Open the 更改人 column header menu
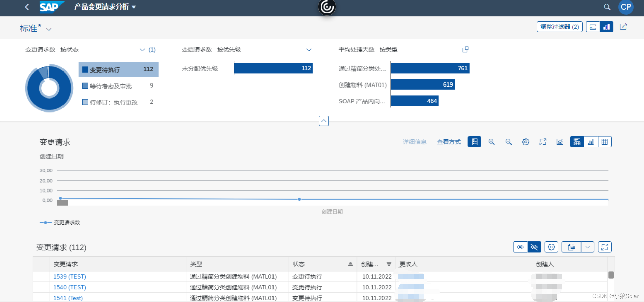This screenshot has height=302, width=644. click(463, 264)
